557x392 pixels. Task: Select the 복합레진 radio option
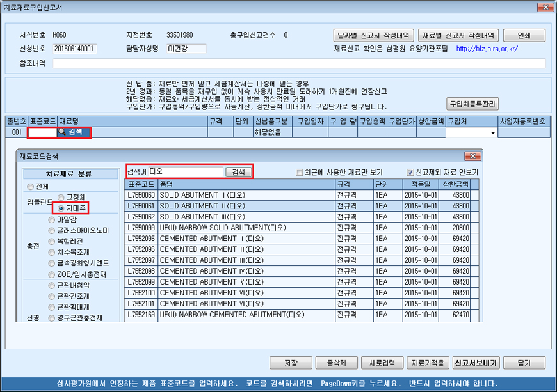[x=52, y=240]
